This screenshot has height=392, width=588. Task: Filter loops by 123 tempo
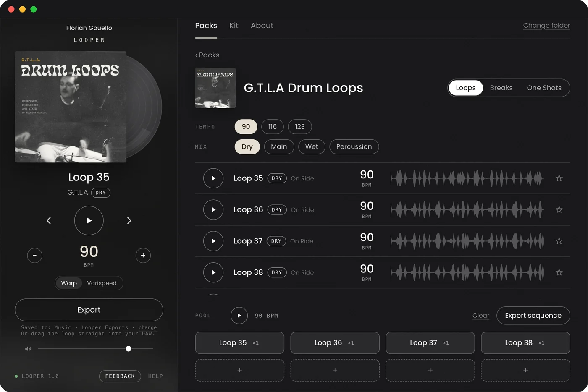click(300, 127)
